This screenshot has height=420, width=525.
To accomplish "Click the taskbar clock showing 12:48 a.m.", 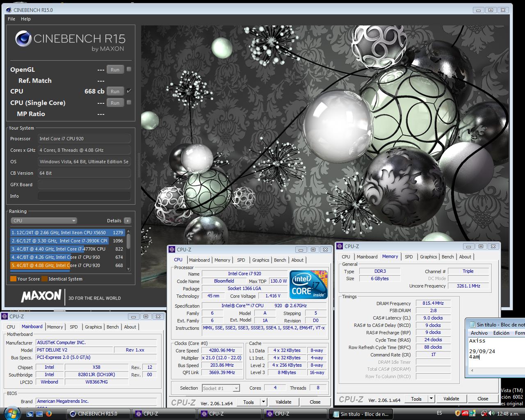I will [x=508, y=413].
